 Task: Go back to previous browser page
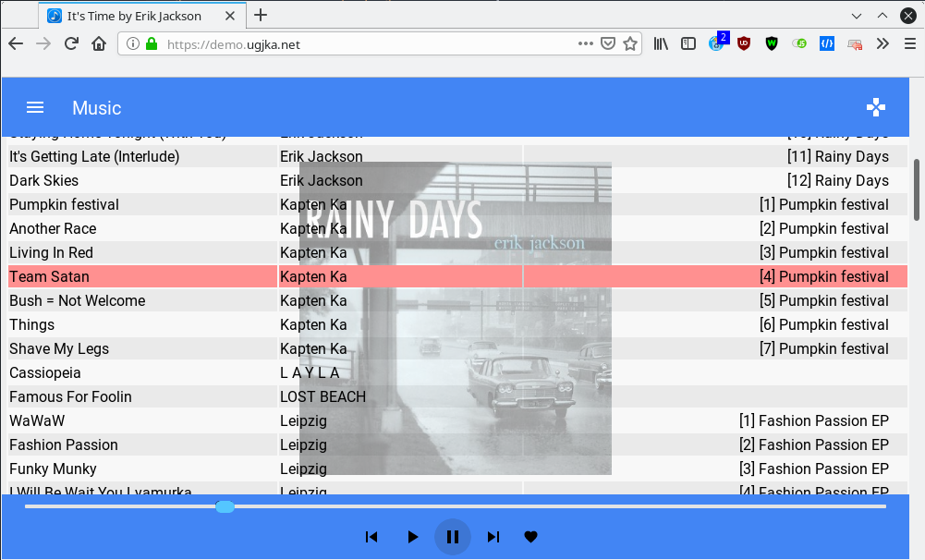coord(16,43)
